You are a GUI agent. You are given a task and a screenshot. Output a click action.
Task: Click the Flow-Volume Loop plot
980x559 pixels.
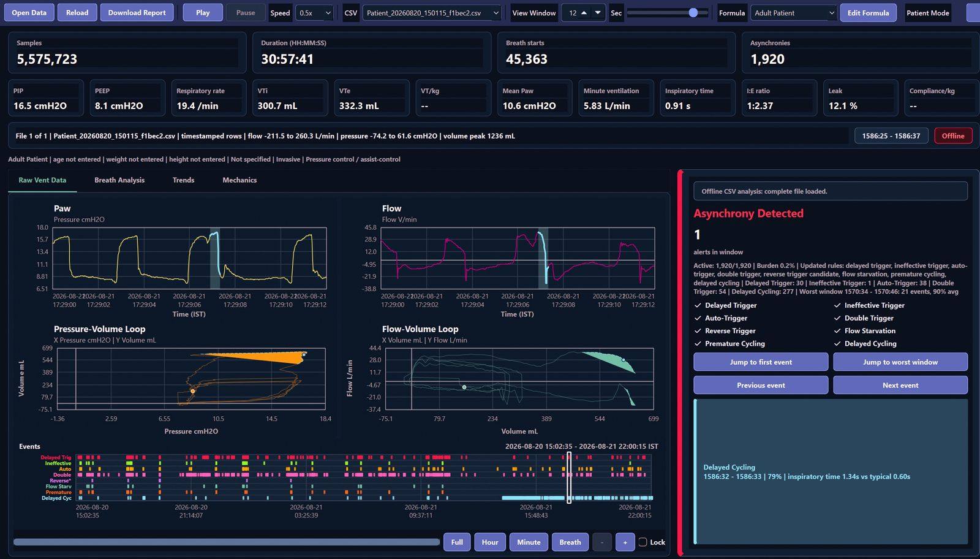click(x=519, y=379)
